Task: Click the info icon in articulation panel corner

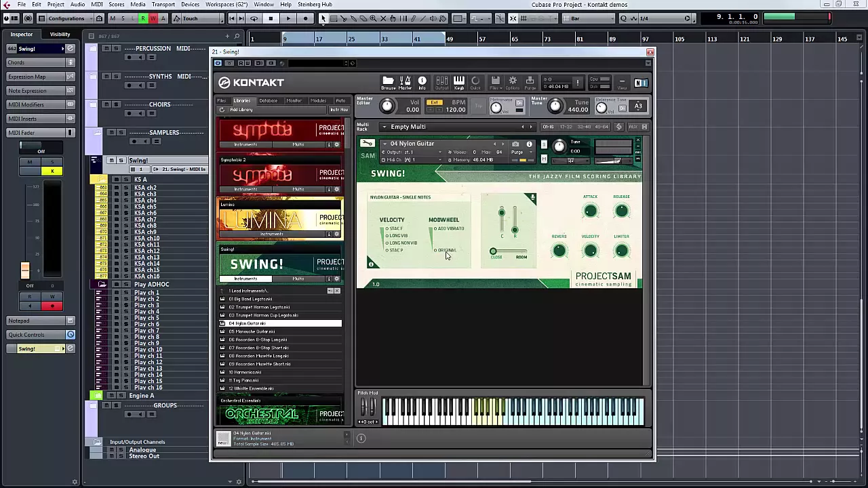Action: pos(371,264)
